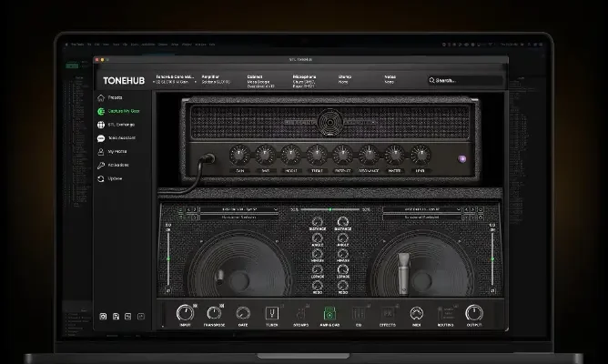The height and width of the screenshot is (364, 608).
Task: Click the cabinet mix balance slider
Action: [329, 209]
